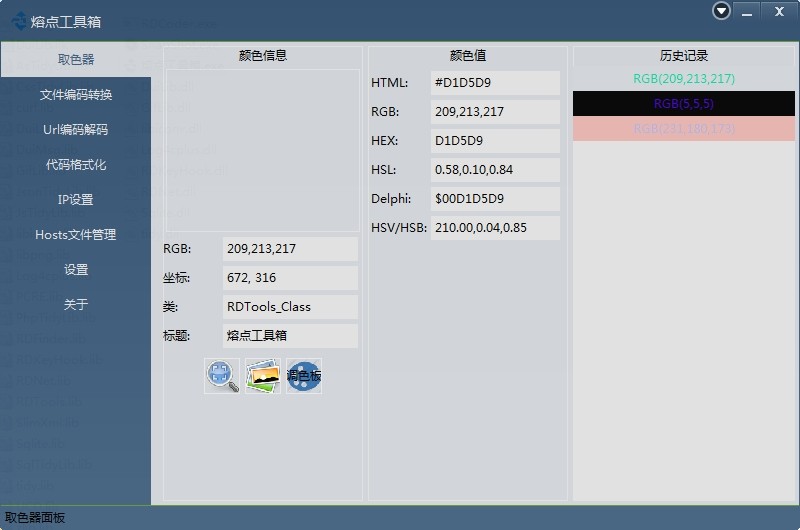Click the screen color picker magnifier icon
This screenshot has height=530, width=800.
point(222,376)
